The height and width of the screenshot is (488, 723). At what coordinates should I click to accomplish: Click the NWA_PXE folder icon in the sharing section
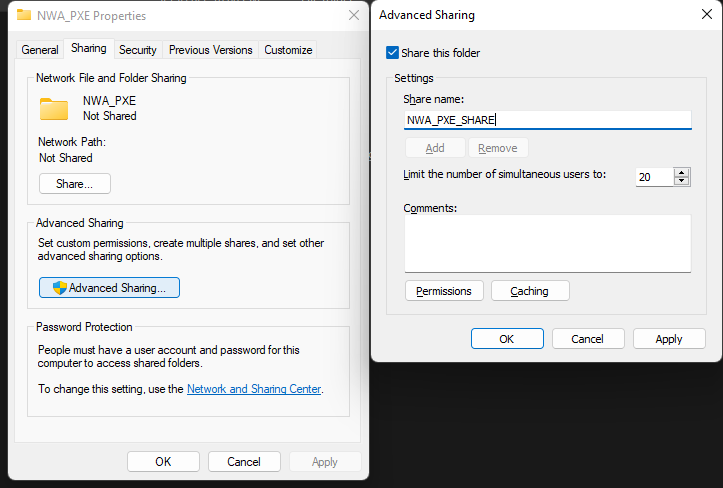[x=54, y=108]
